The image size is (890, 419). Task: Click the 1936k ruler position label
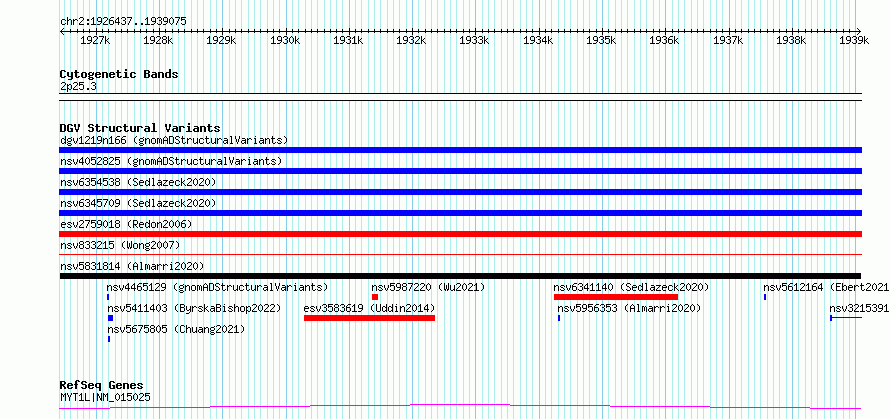coord(664,40)
